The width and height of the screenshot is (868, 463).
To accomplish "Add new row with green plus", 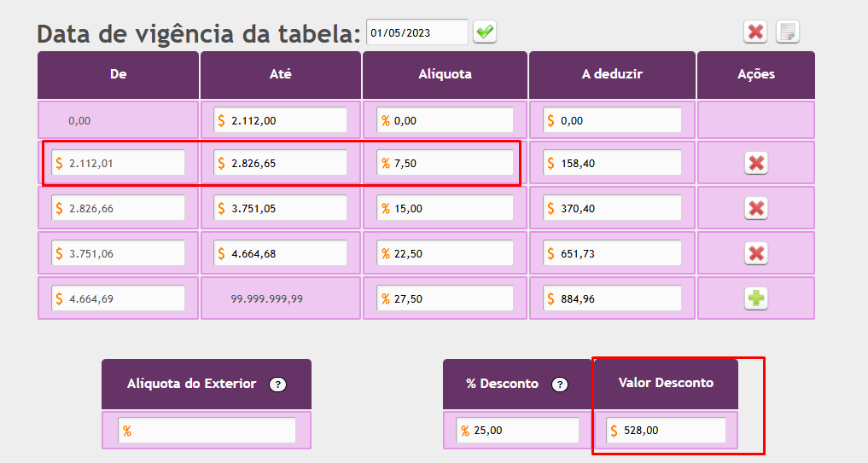I will coord(755,298).
